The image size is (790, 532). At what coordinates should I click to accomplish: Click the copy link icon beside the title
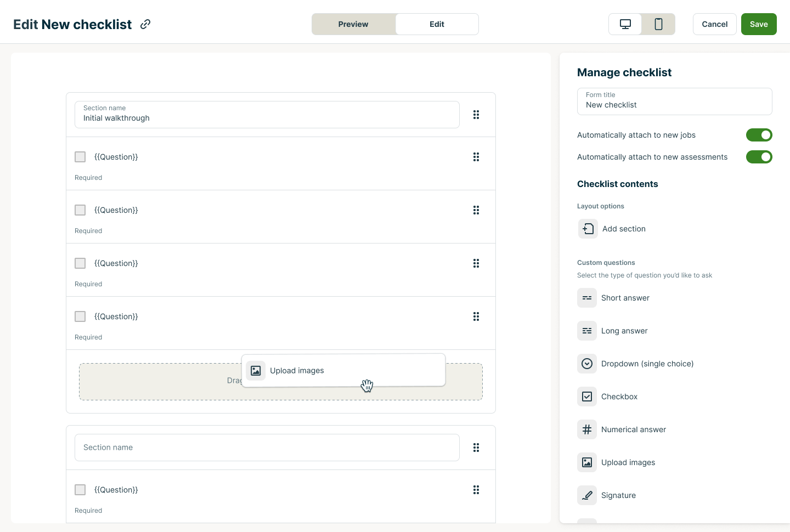145,24
